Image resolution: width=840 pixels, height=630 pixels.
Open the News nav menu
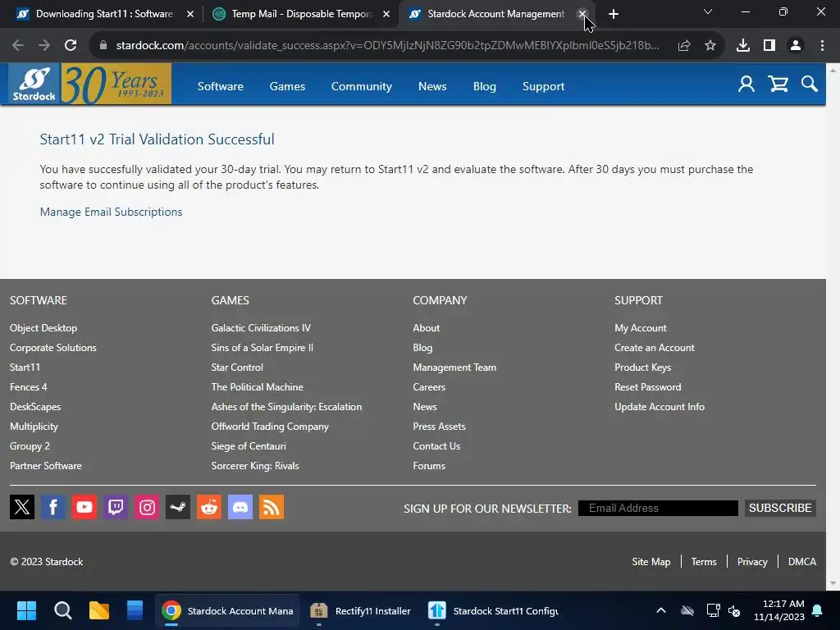[x=432, y=86]
